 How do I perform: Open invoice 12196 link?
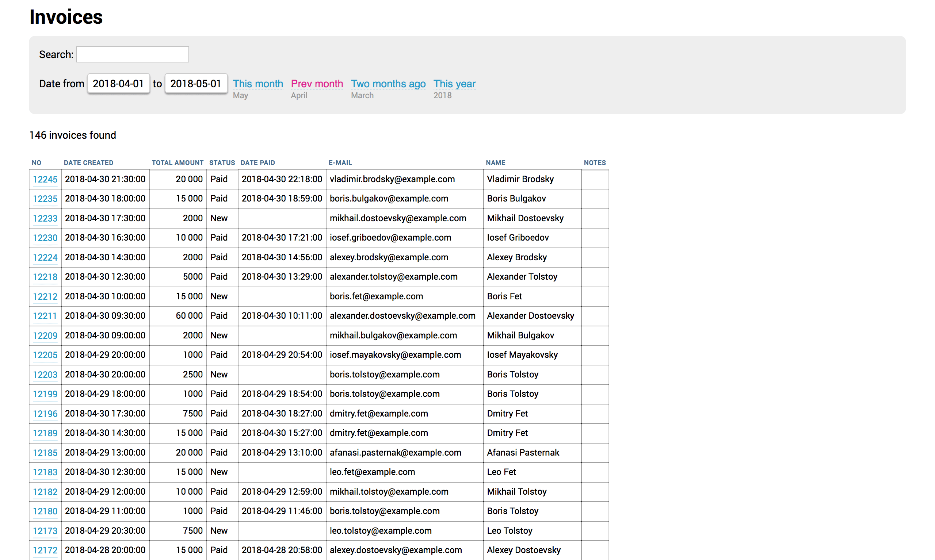(45, 414)
